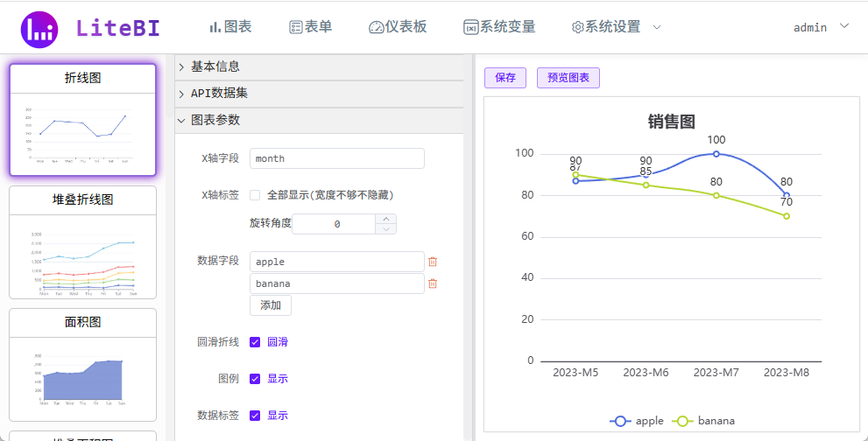Screen dimensions: 868x441
Task: Select the 折线图 chart type card
Action: click(x=83, y=120)
